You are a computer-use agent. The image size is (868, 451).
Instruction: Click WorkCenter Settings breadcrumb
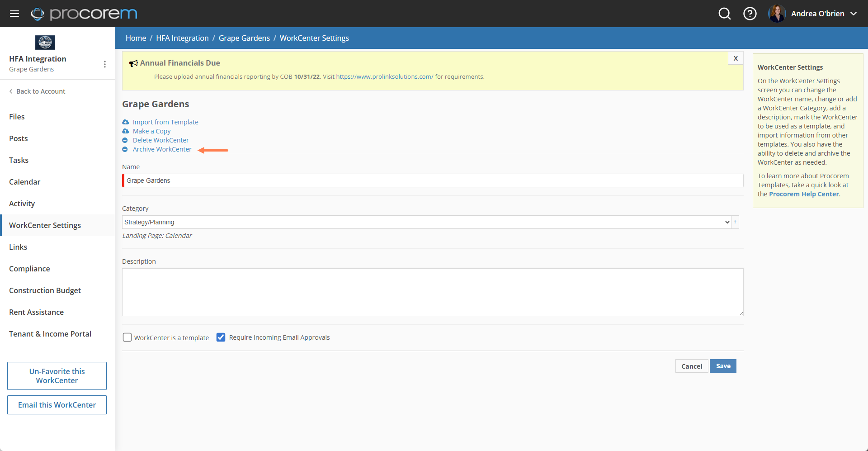(x=314, y=38)
